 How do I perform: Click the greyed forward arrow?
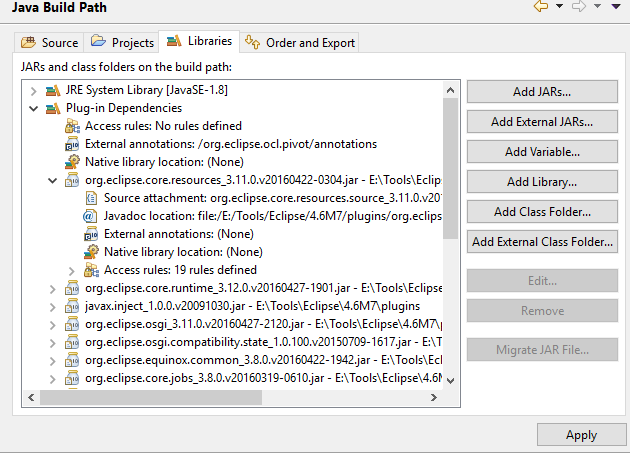[579, 6]
